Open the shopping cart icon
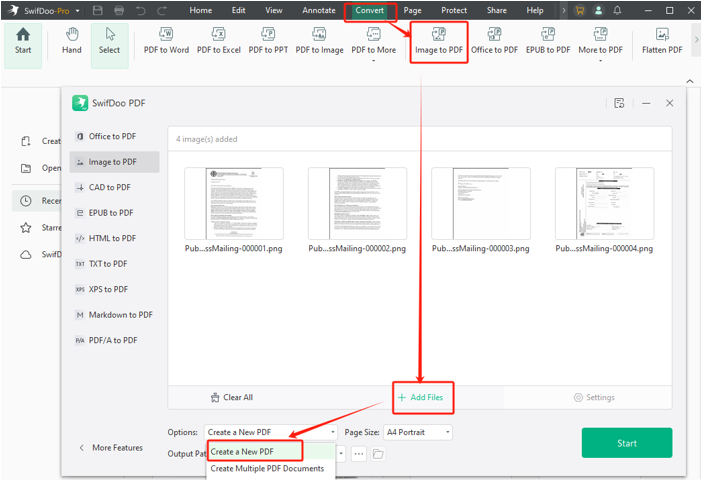 click(x=580, y=10)
